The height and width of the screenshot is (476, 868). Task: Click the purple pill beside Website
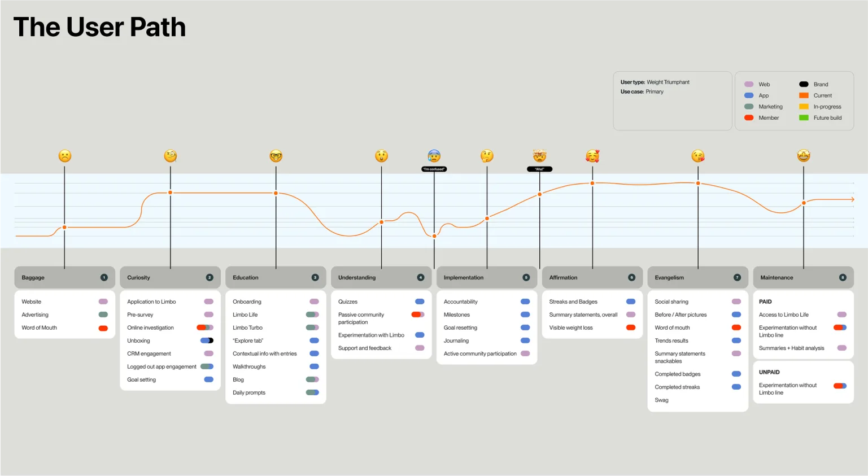click(103, 302)
